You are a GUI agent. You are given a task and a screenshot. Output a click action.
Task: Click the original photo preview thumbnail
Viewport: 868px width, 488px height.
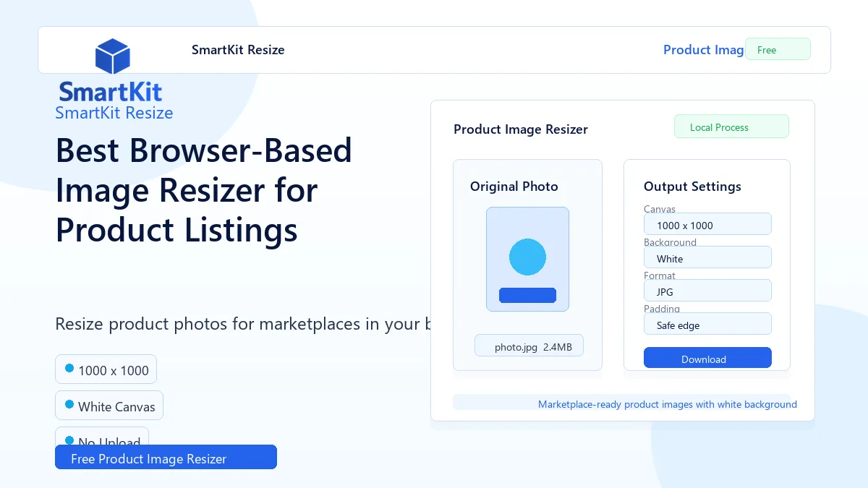pos(527,260)
